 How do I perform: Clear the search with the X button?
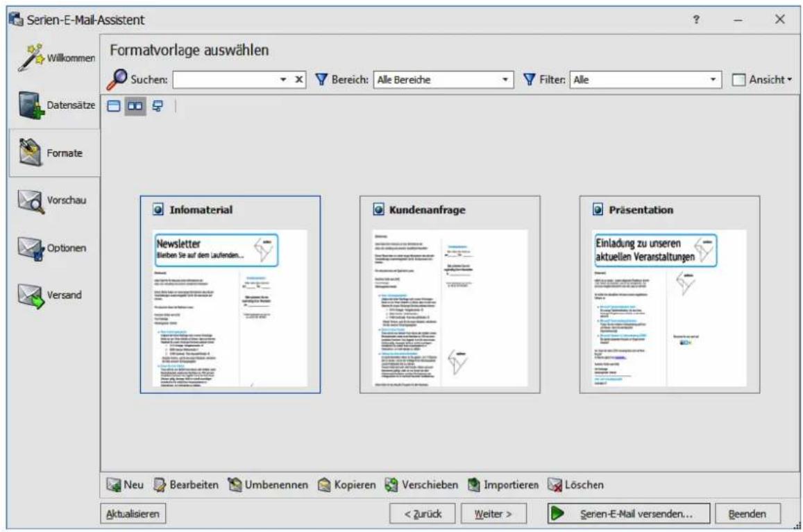(x=298, y=79)
